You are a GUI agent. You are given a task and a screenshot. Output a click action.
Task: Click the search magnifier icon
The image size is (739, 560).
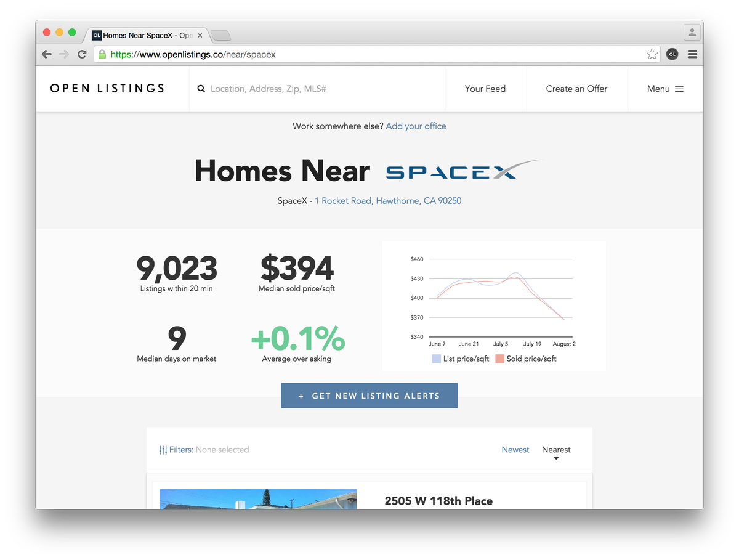tap(201, 89)
